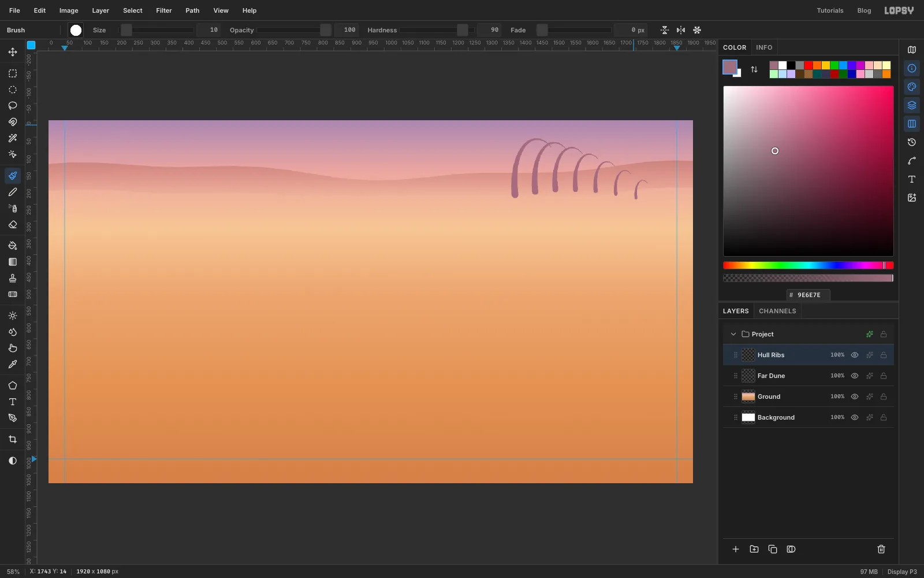Lock the Project group
This screenshot has height=578, width=924.
click(x=884, y=334)
